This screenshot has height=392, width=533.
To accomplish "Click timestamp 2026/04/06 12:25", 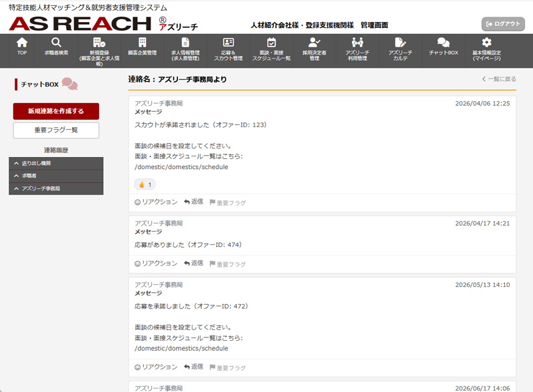I will coord(482,104).
